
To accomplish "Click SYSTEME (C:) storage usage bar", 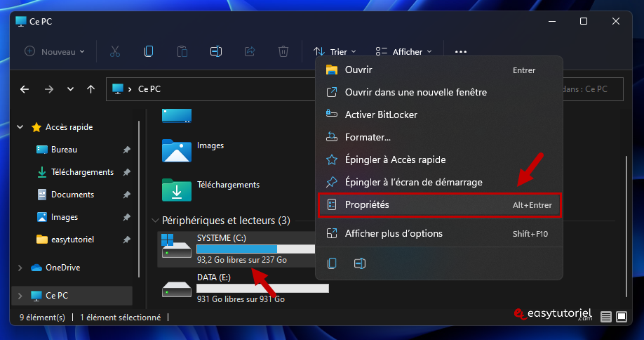I will click(x=255, y=249).
